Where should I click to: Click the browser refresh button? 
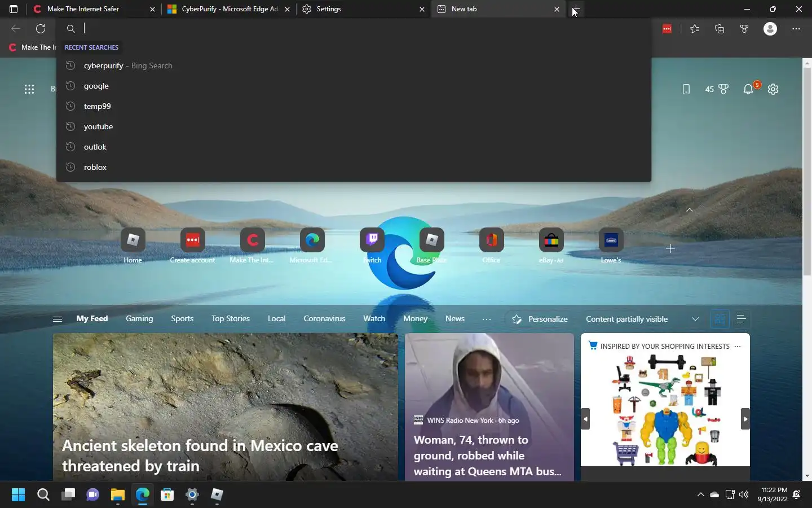click(41, 29)
